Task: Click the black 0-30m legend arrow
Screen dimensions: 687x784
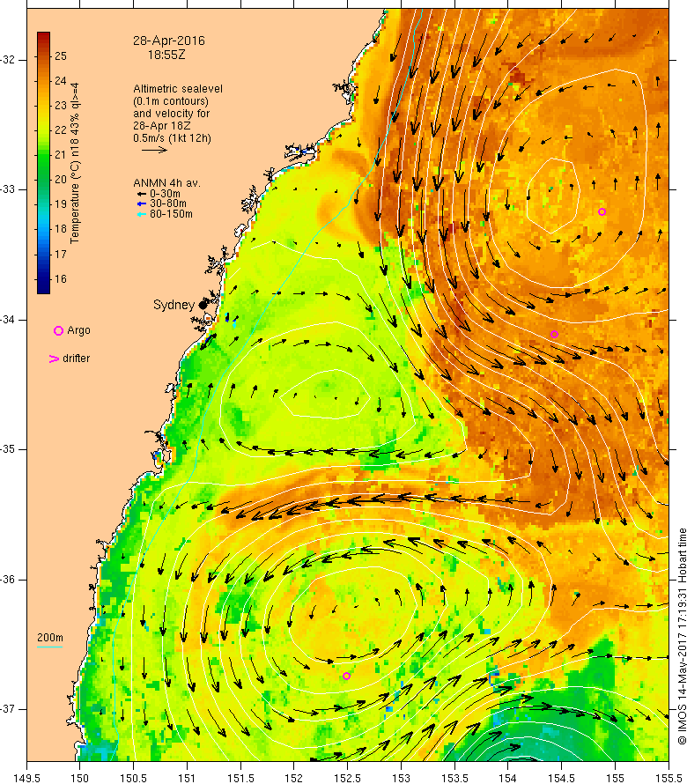Action: coord(142,194)
